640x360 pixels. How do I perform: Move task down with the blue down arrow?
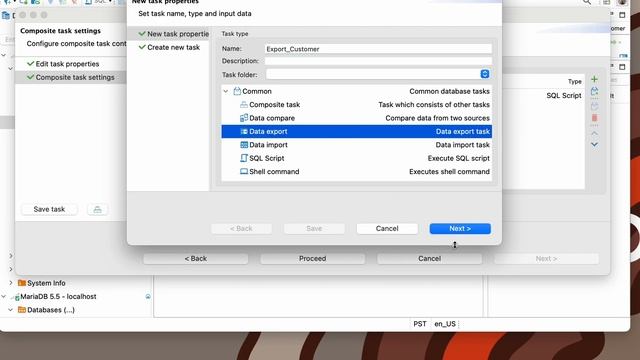point(594,144)
